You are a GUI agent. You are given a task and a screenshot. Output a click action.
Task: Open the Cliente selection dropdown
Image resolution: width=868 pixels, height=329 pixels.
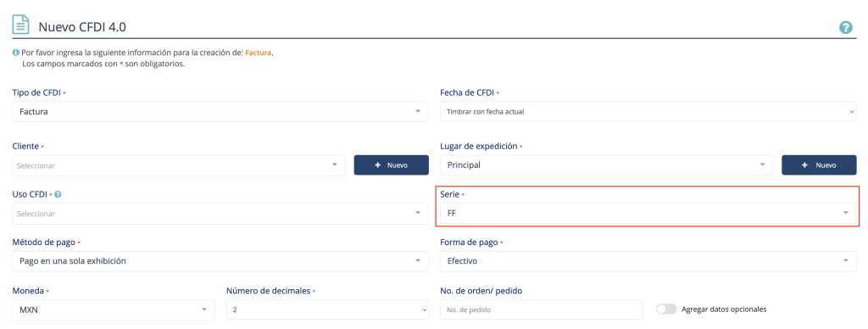(179, 165)
